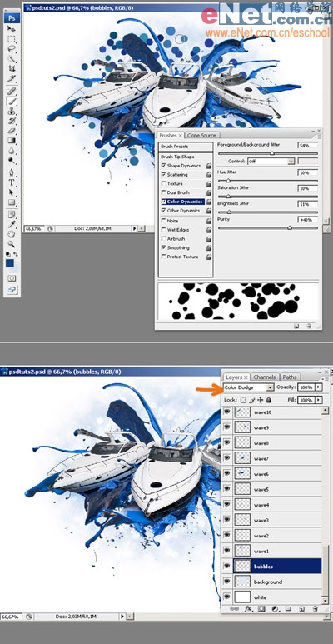The image size is (333, 644).
Task: Select the Blur tool
Action: [x=12, y=150]
